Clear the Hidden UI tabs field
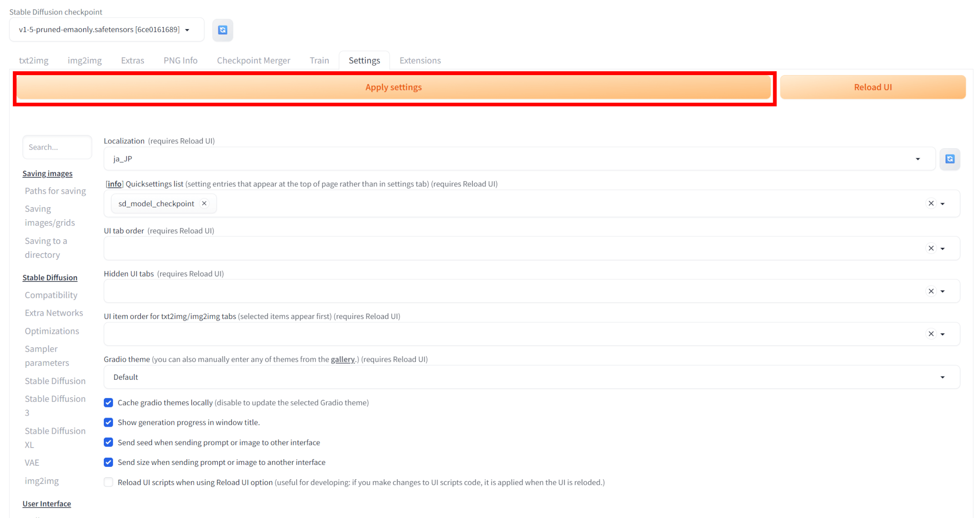The image size is (980, 518). (x=931, y=291)
